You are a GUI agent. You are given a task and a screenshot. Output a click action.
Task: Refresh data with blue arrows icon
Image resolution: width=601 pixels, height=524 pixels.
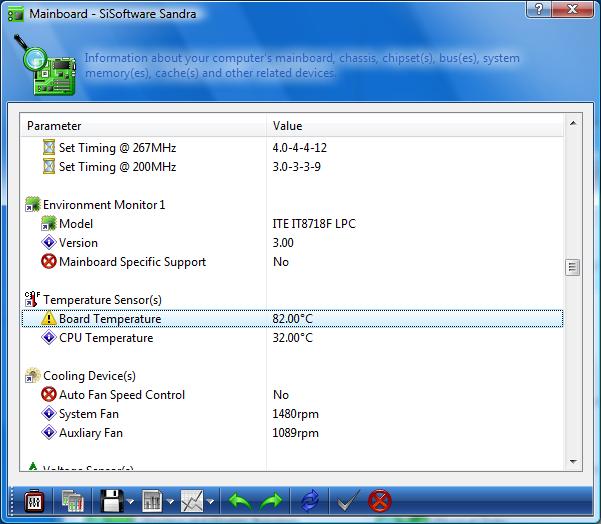[x=310, y=501]
